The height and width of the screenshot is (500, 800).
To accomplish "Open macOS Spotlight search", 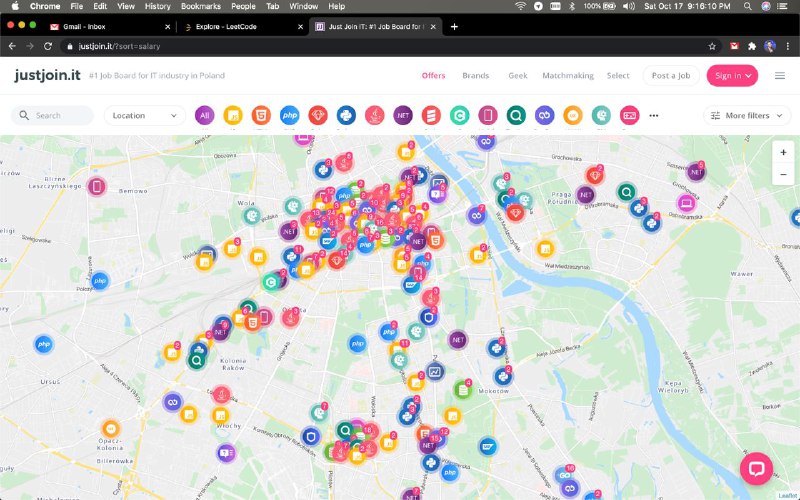I will (747, 6).
